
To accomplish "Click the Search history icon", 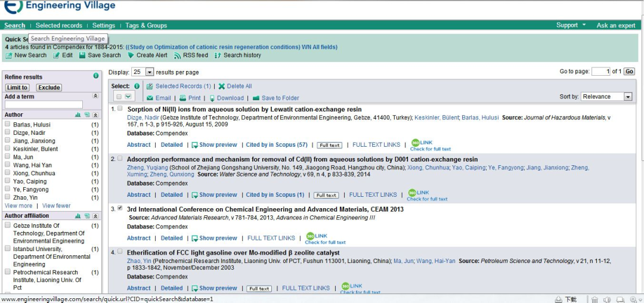I will [x=218, y=55].
